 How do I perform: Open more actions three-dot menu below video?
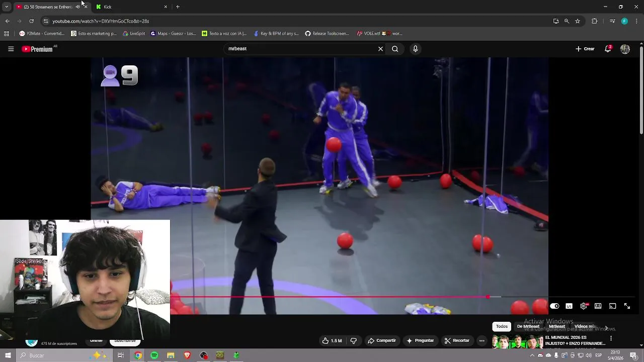pyautogui.click(x=481, y=340)
